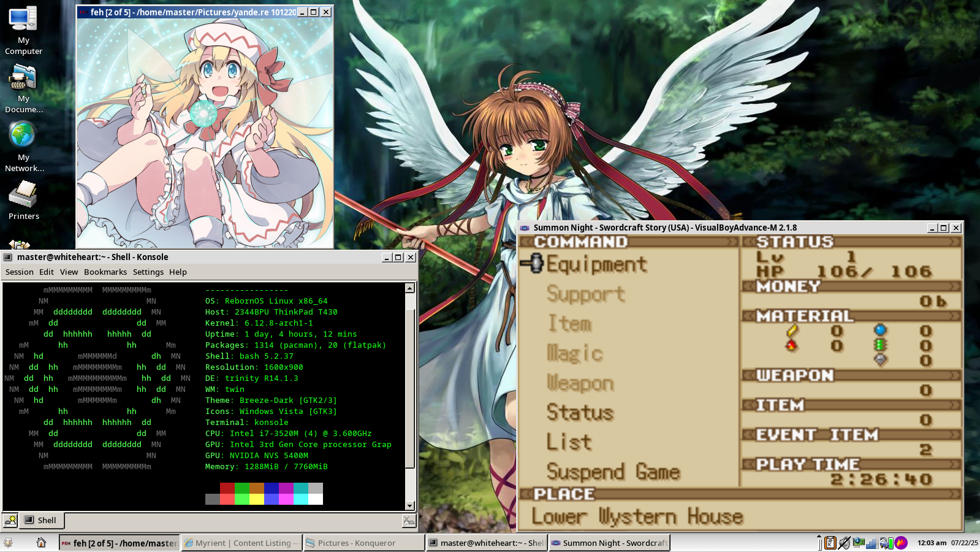Click the clock showing 12:03 am
Image resolution: width=980 pixels, height=552 pixels.
click(932, 543)
